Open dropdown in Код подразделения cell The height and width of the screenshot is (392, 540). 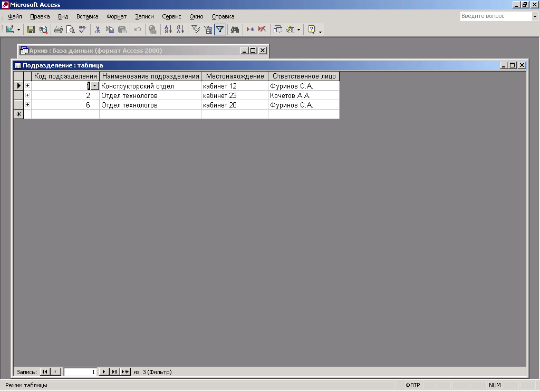click(x=95, y=86)
